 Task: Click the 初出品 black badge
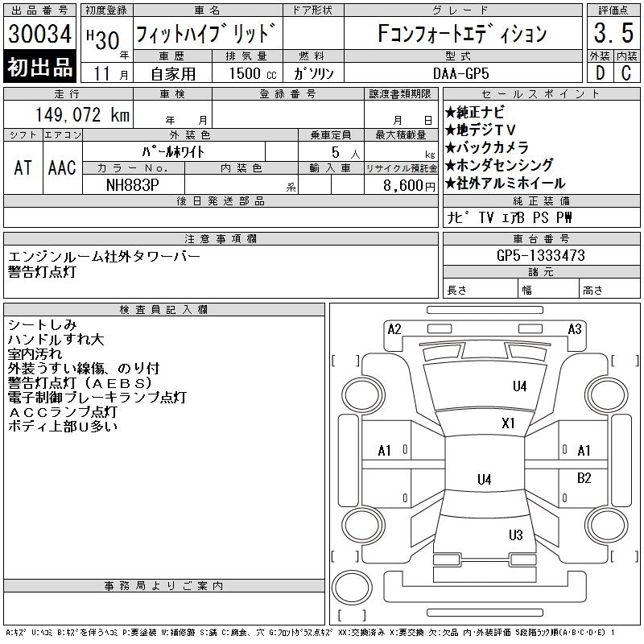40,67
